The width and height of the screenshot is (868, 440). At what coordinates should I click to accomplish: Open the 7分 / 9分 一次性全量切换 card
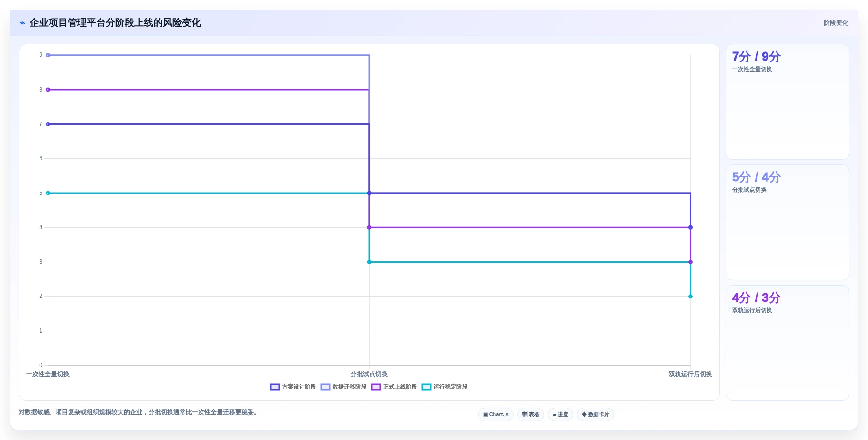click(x=787, y=102)
